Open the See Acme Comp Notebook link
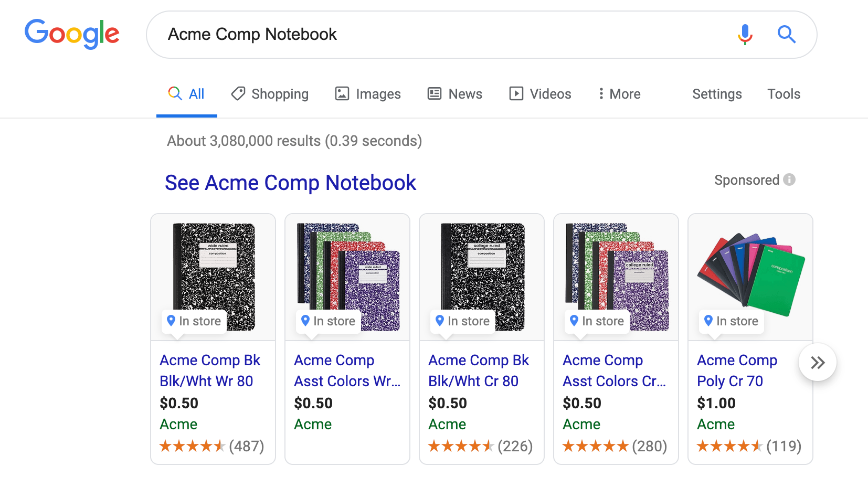The height and width of the screenshot is (487, 868). tap(290, 183)
